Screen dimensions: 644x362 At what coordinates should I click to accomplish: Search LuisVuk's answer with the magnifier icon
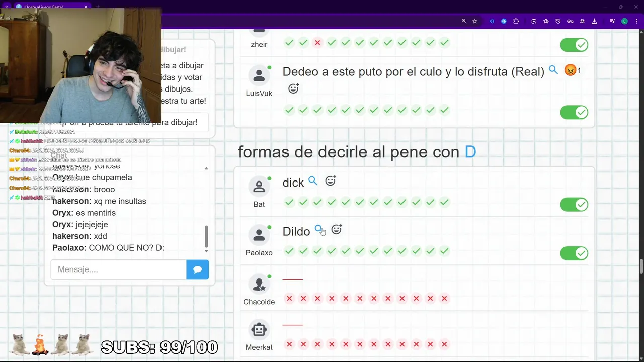tap(553, 70)
